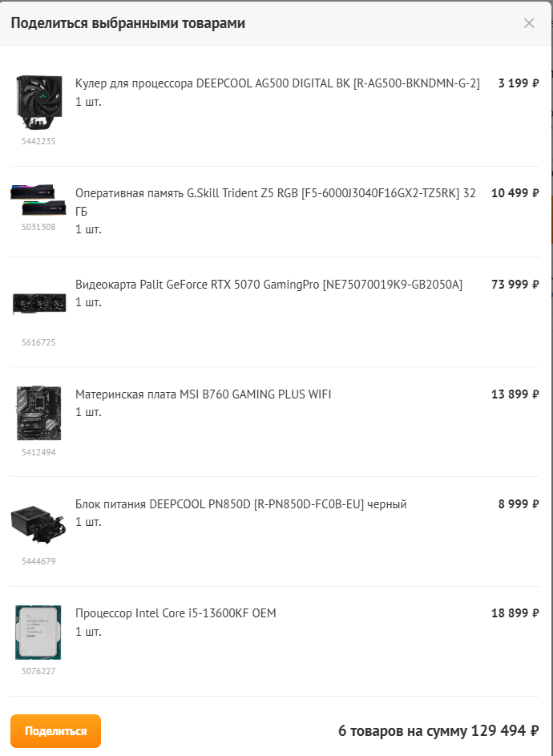553x756 pixels.
Task: Click the Palit RTX 5070 graphics card image
Action: coord(38,304)
